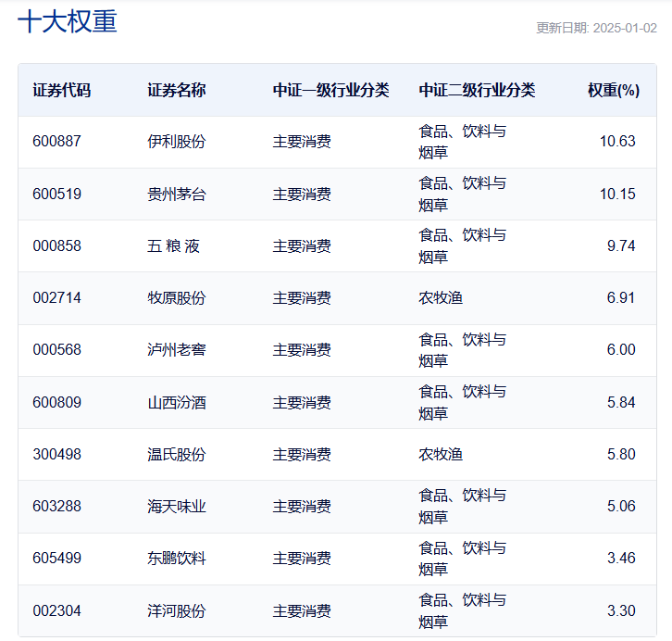Click the 十大权重 heading
Image resolution: width=672 pixels, height=641 pixels.
pos(68,21)
